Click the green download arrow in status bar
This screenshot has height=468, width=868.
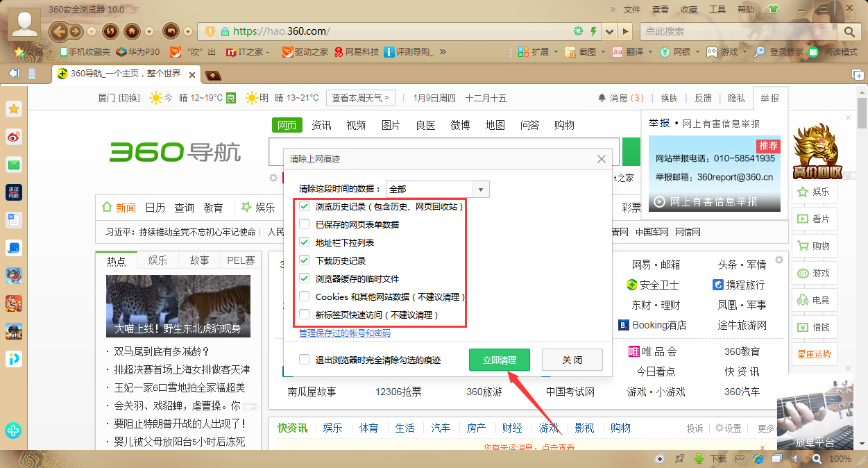click(699, 458)
